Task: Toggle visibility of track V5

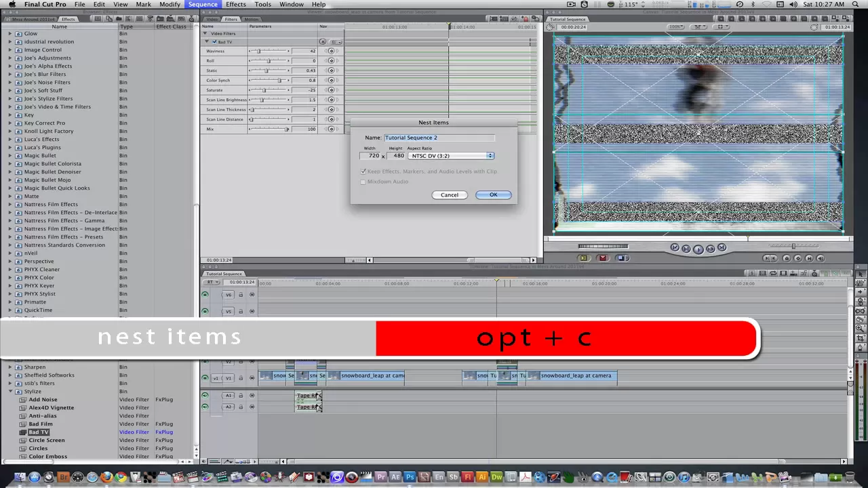Action: pyautogui.click(x=205, y=311)
